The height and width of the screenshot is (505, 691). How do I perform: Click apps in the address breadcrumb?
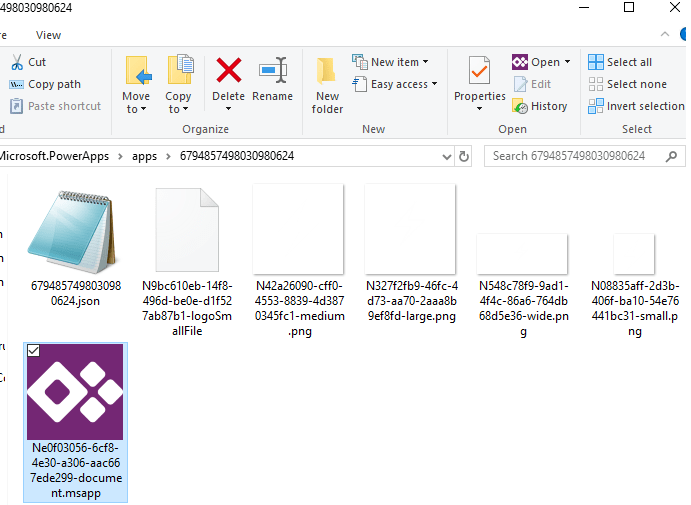click(x=144, y=156)
